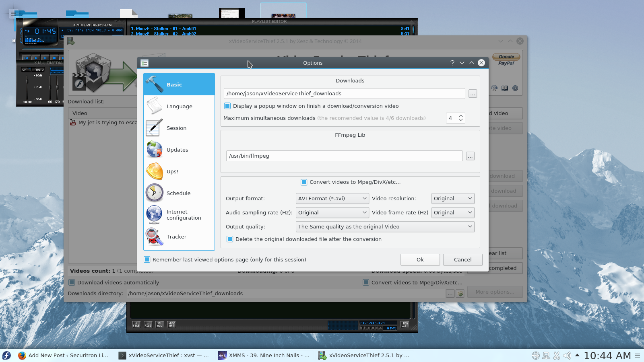Click the Schedule clock icon

click(x=155, y=193)
